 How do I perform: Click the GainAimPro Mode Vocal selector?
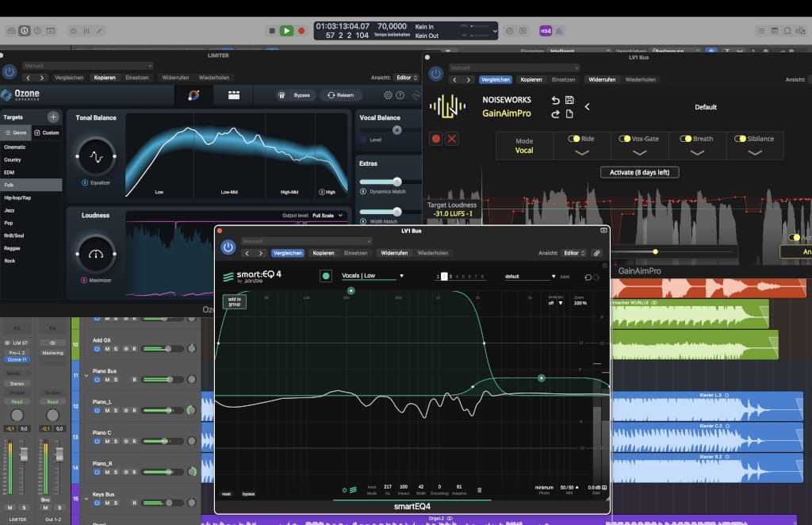pyautogui.click(x=524, y=145)
